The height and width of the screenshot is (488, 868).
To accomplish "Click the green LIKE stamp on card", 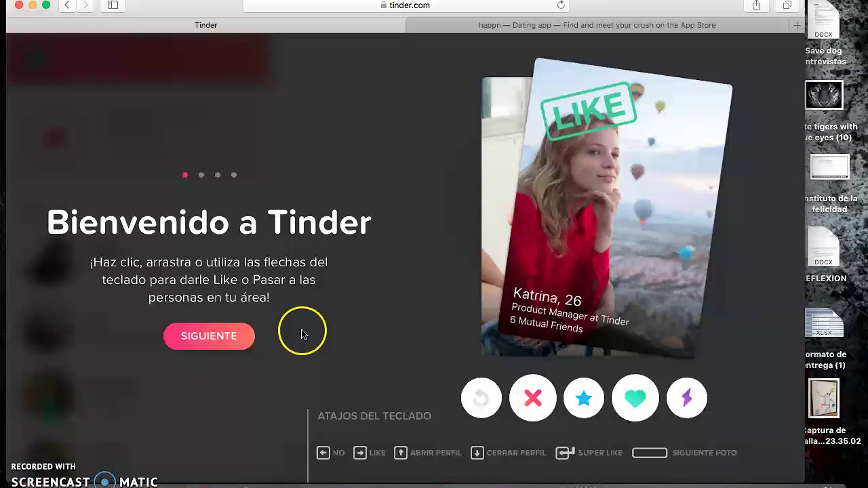I will (x=589, y=110).
